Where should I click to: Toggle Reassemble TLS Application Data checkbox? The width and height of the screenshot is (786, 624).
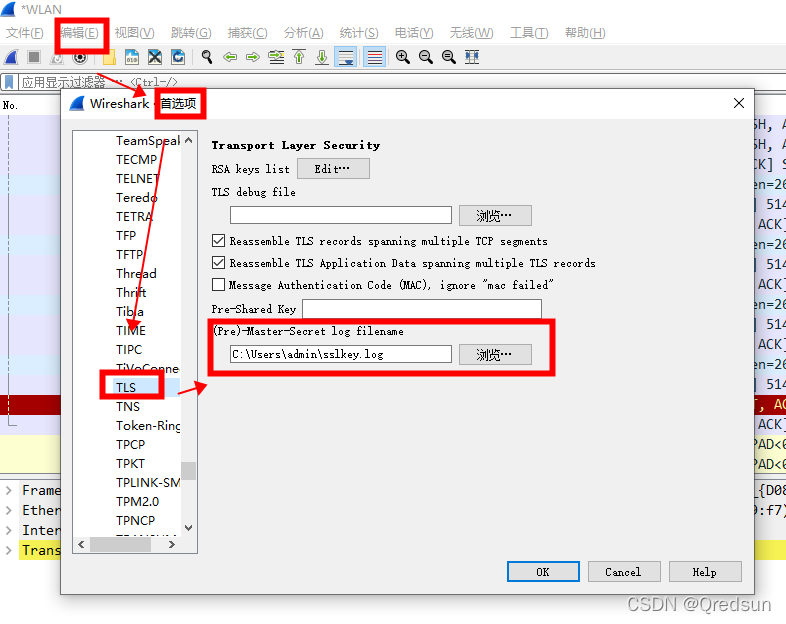tap(218, 263)
